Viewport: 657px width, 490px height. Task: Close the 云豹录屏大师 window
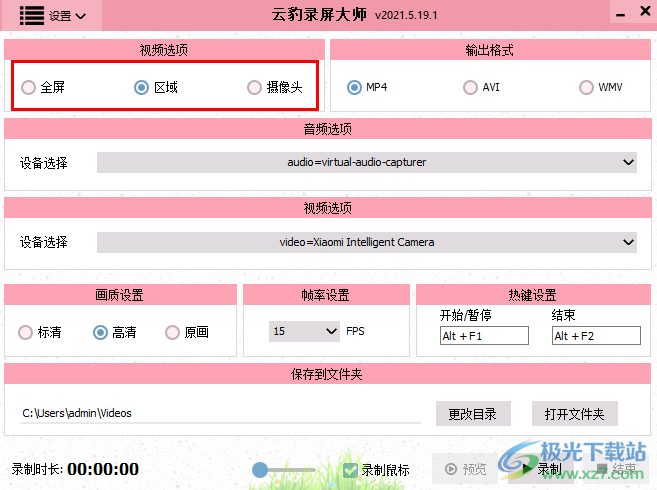click(645, 11)
